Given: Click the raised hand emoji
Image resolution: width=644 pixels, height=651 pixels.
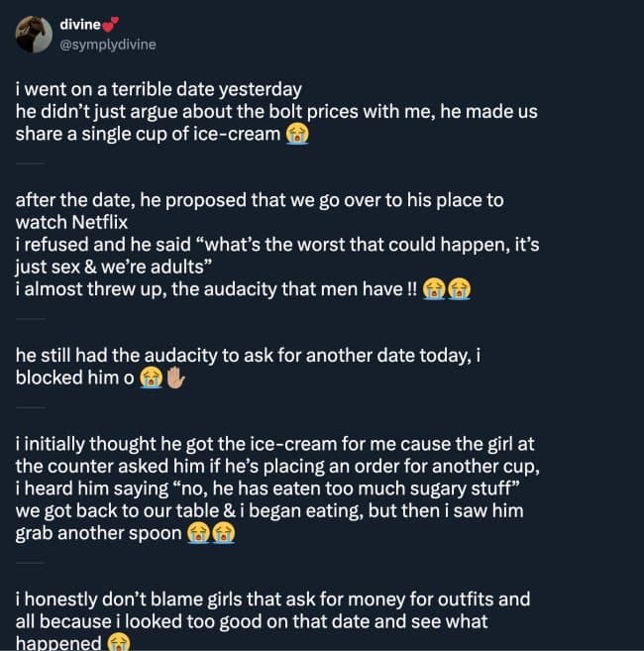Looking at the screenshot, I should (174, 378).
